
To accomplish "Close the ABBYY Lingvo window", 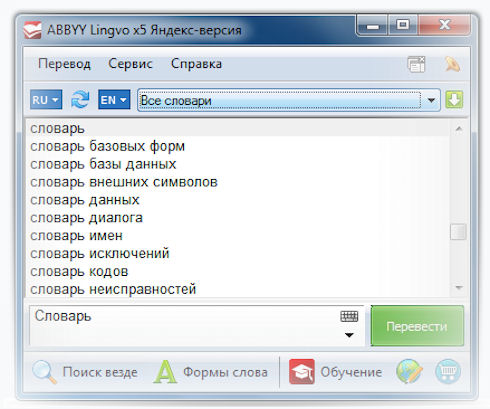I will 445,25.
